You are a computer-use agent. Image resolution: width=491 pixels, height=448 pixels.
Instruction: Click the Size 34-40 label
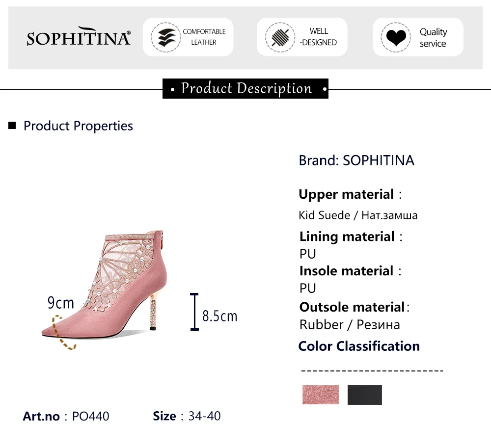pyautogui.click(x=187, y=417)
